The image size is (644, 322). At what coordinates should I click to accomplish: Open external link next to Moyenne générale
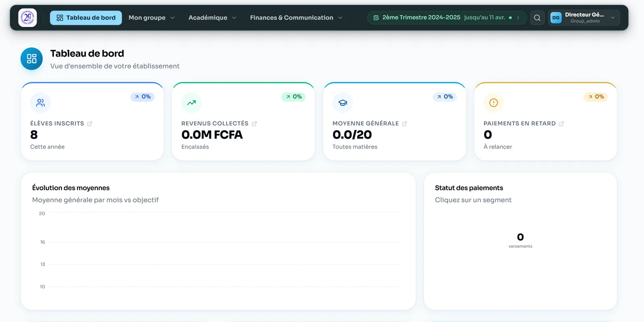pos(405,124)
